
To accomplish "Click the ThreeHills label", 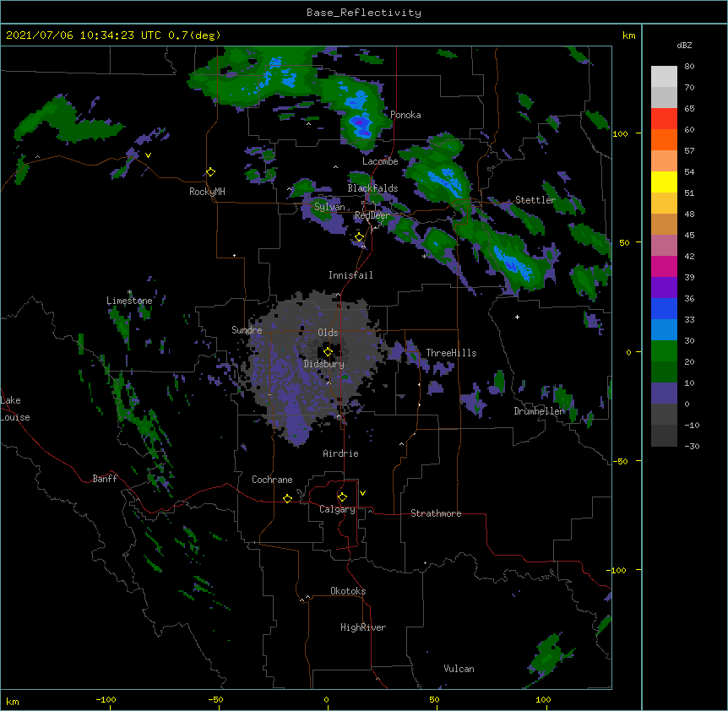I will (x=451, y=353).
